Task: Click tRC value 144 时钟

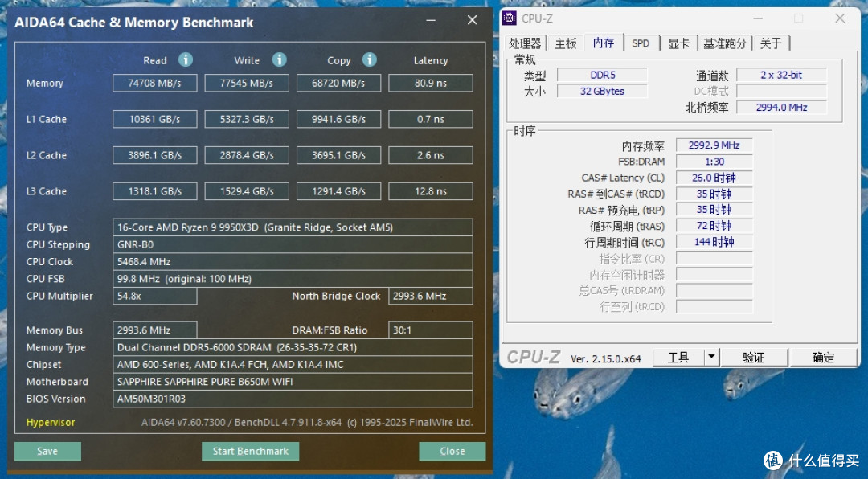Action: pos(714,242)
